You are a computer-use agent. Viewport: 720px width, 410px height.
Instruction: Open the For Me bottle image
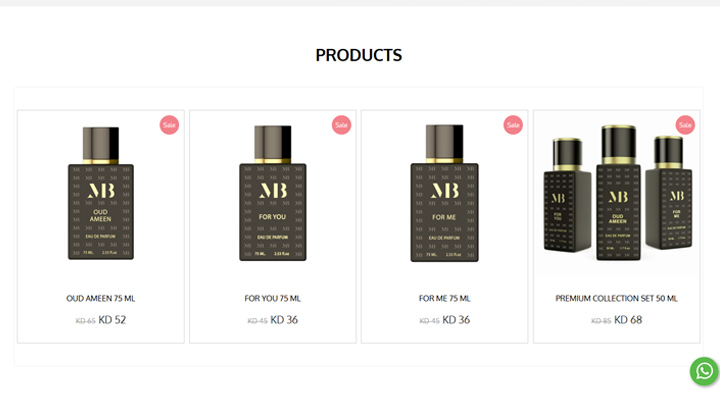point(444,193)
